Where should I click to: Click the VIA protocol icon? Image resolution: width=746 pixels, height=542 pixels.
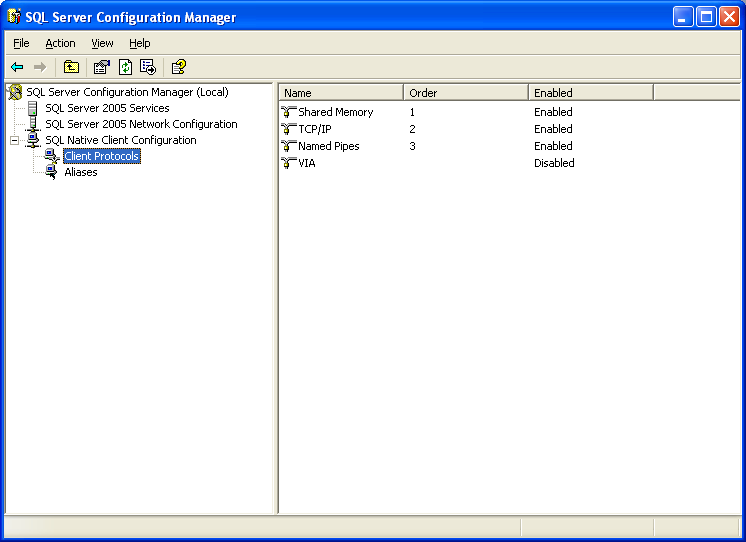tap(288, 163)
